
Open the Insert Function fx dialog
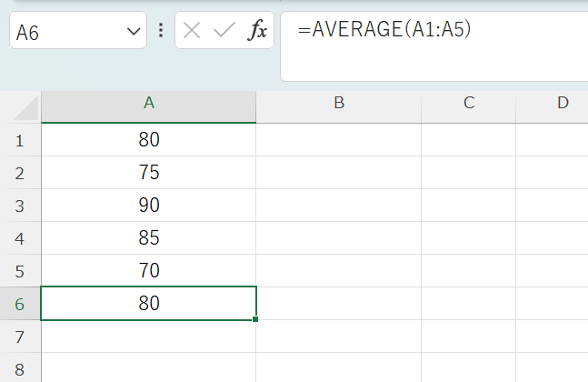(x=258, y=31)
